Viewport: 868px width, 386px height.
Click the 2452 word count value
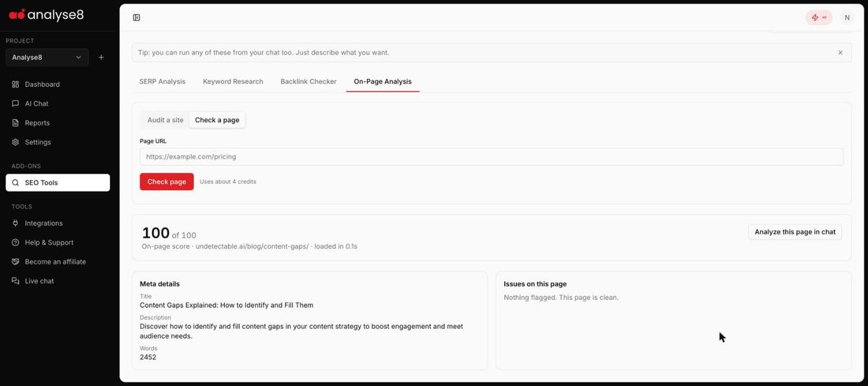(x=148, y=357)
